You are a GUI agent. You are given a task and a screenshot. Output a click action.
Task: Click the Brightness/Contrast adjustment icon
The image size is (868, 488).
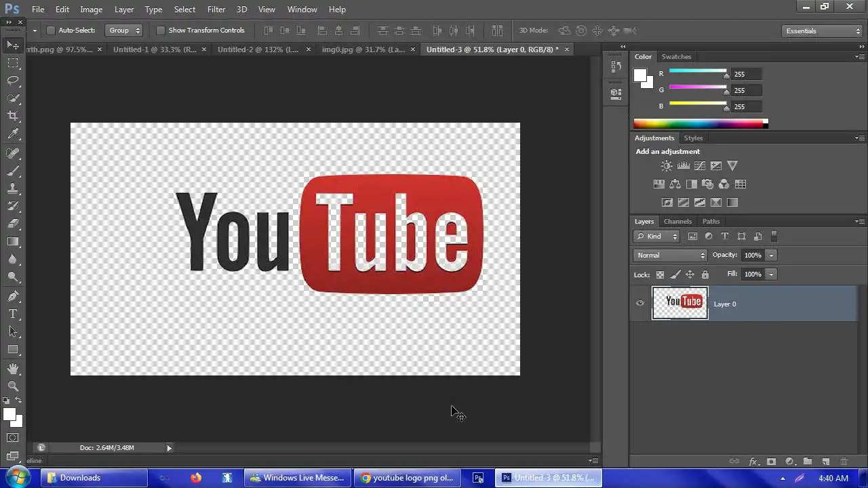click(x=667, y=166)
